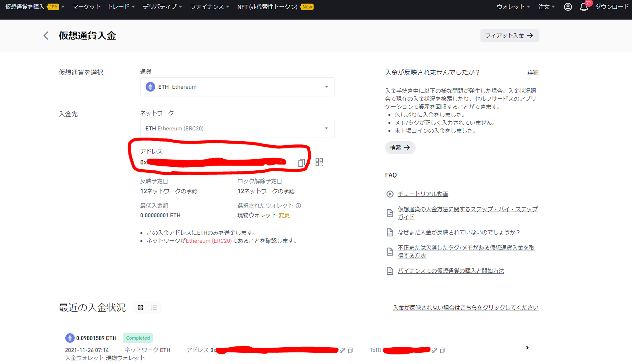The height and width of the screenshot is (364, 632).
Task: Click the ETH icon of 0.09801589 deposit
Action: coord(70,338)
